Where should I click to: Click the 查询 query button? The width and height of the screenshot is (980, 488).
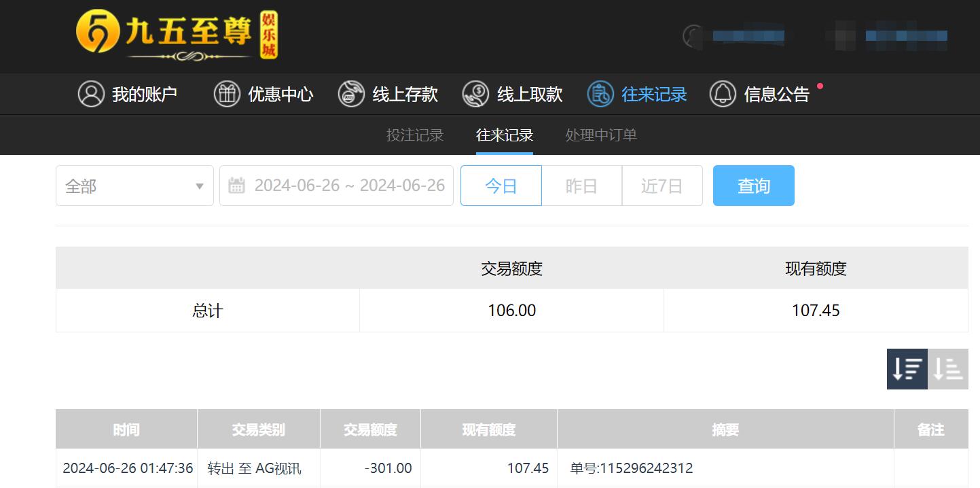[x=753, y=185]
